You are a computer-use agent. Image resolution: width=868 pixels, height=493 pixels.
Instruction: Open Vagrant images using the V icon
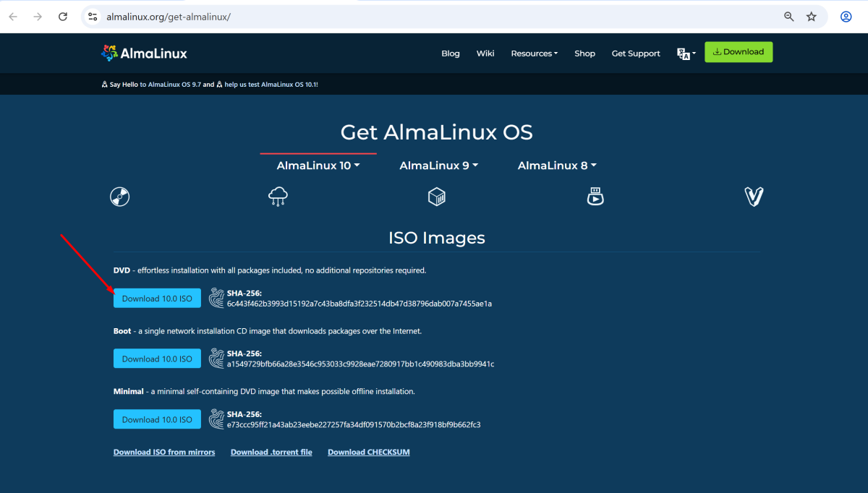pos(754,196)
